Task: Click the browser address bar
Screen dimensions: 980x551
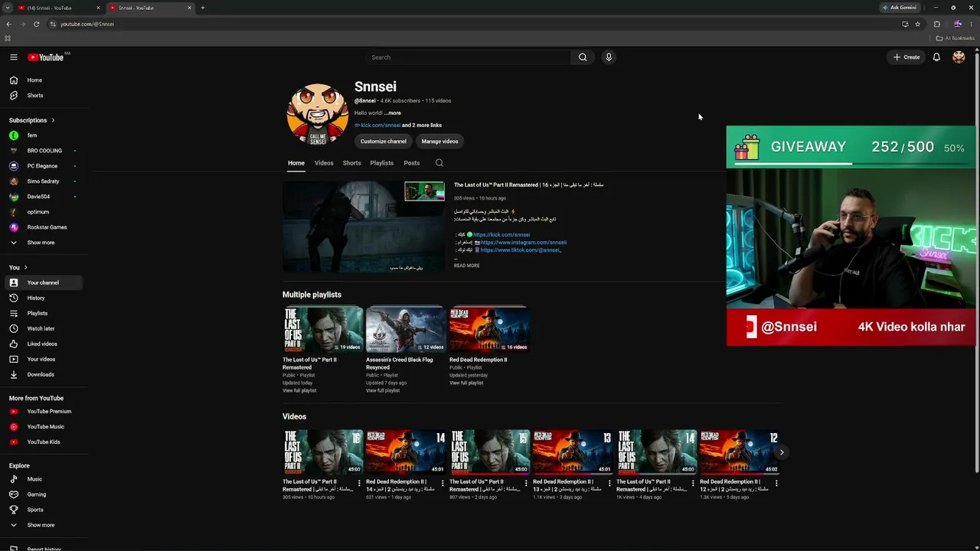Action: pyautogui.click(x=475, y=24)
